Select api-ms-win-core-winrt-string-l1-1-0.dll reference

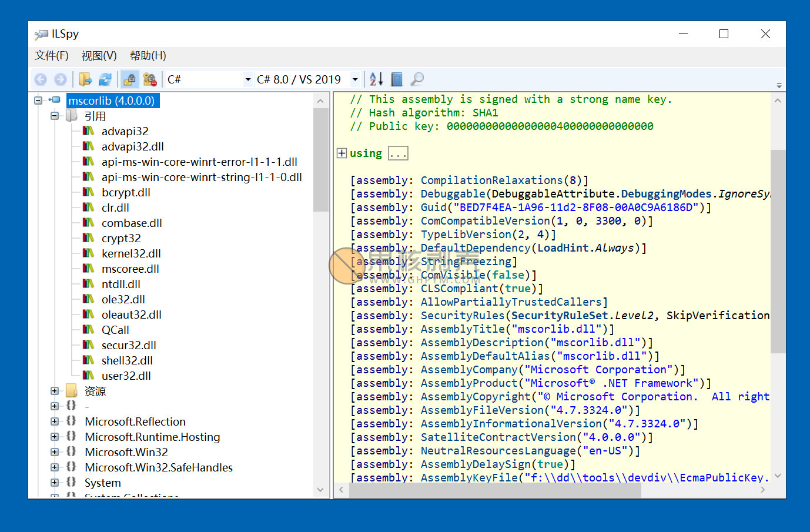coord(202,177)
